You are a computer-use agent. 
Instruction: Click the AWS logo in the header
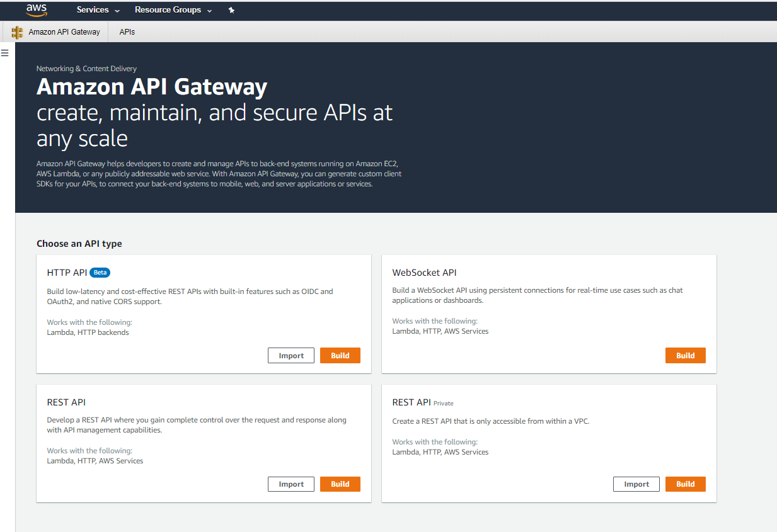pos(37,10)
